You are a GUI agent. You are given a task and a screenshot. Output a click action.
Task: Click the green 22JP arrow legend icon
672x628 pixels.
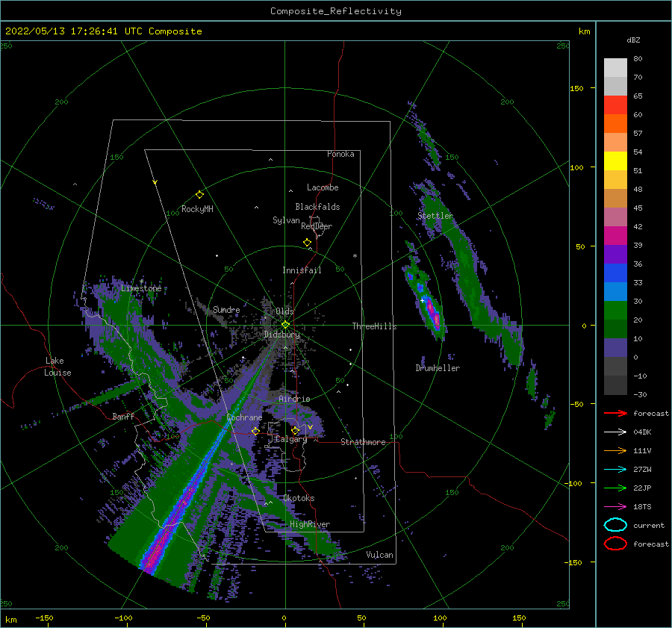coord(615,488)
